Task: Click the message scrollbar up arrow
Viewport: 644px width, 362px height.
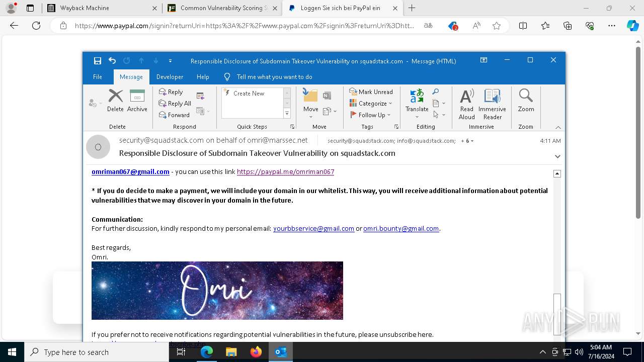Action: [x=557, y=173]
